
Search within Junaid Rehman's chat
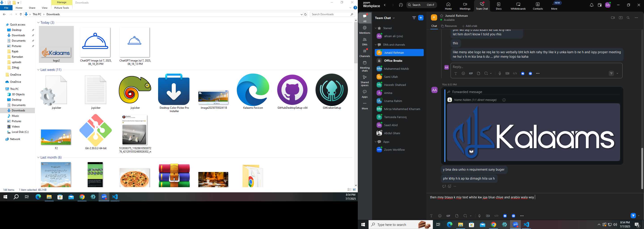pyautogui.click(x=628, y=18)
